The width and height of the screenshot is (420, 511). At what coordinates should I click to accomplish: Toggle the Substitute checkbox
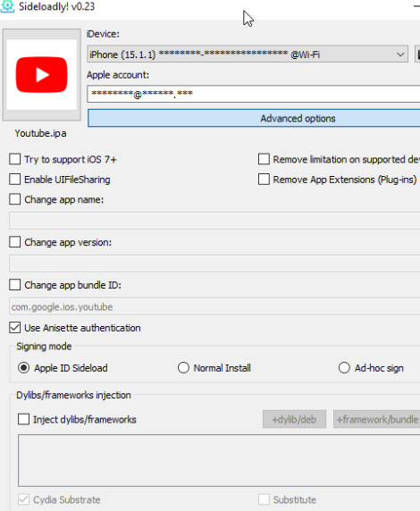point(264,499)
